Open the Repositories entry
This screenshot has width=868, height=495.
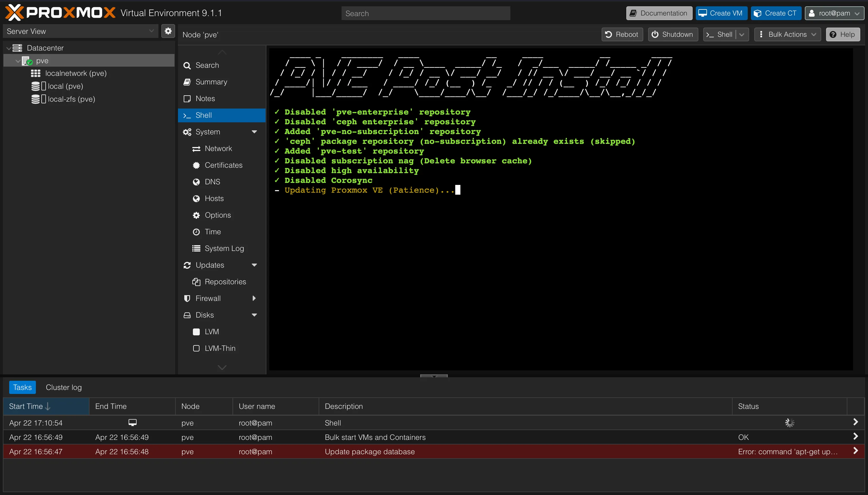point(222,282)
